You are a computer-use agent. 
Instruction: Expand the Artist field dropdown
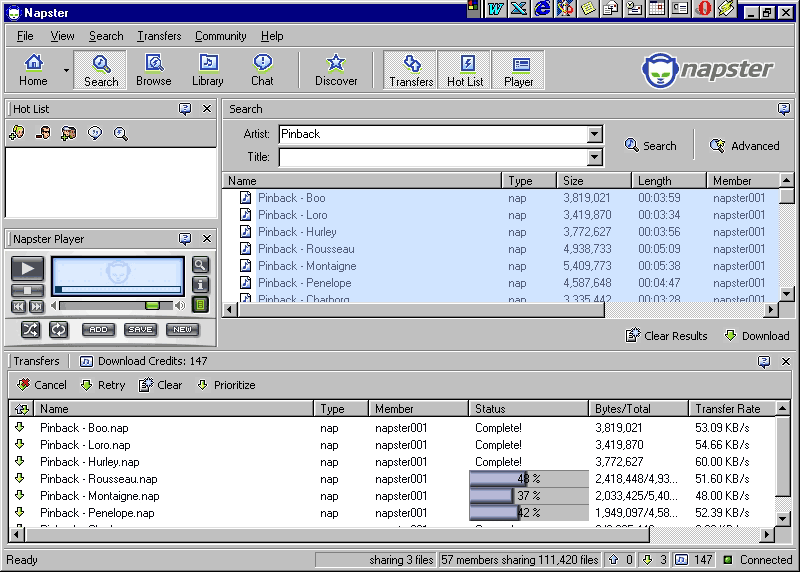pos(595,134)
